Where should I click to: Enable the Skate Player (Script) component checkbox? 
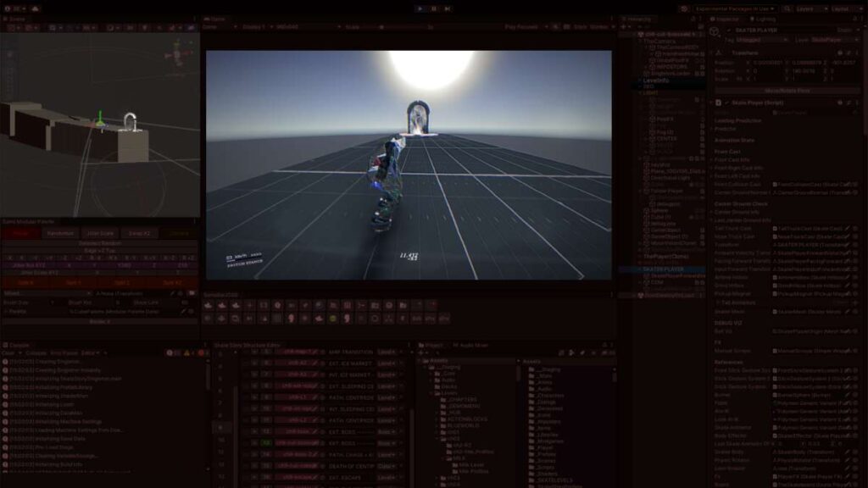pos(727,103)
